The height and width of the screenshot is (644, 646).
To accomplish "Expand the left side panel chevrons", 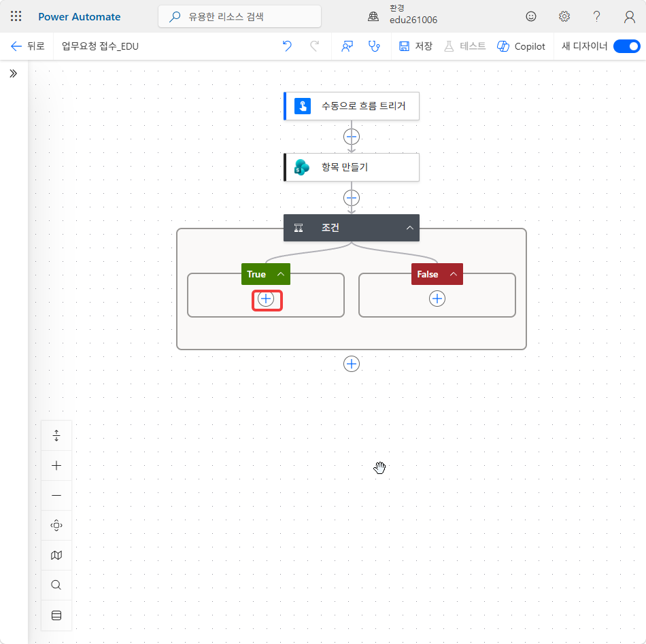I will (14, 73).
